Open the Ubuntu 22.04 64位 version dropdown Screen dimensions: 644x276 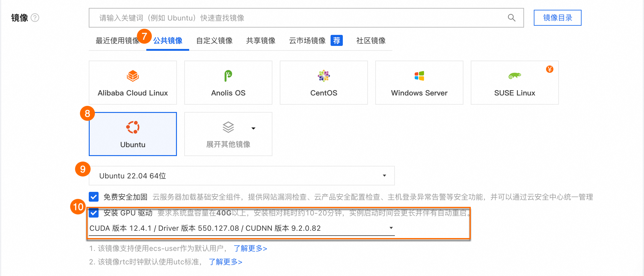241,176
